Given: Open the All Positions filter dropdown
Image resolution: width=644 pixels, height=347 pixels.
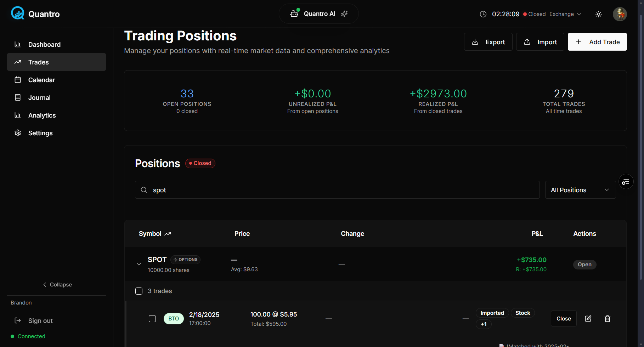Looking at the screenshot, I should point(580,190).
